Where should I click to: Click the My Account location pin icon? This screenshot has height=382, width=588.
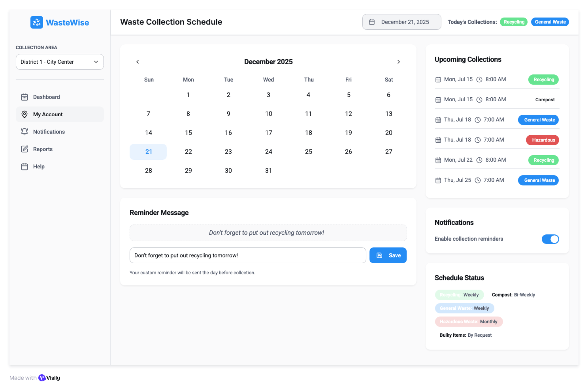coord(24,114)
